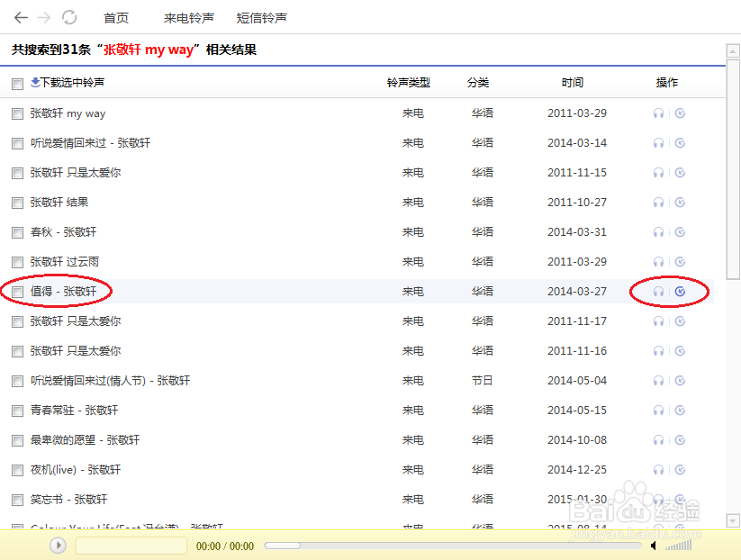Viewport: 741px width, 560px height.
Task: Preview 张敬轩 结果 with headphone icon
Action: 658,203
